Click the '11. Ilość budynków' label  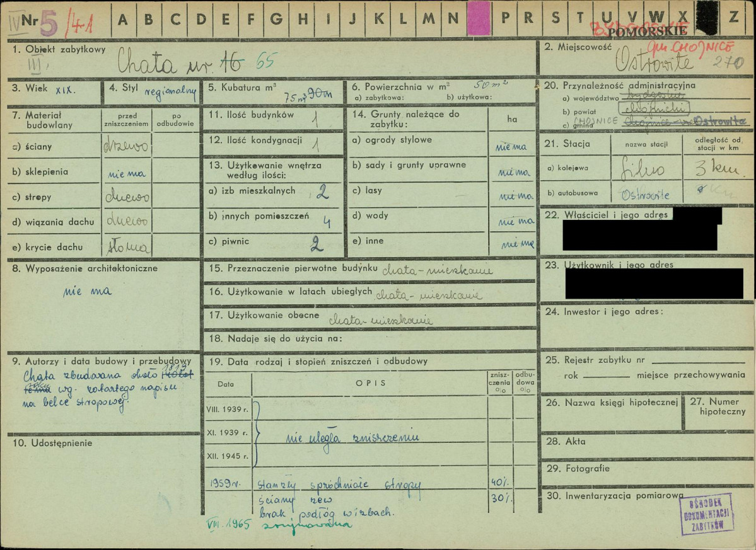(x=251, y=115)
